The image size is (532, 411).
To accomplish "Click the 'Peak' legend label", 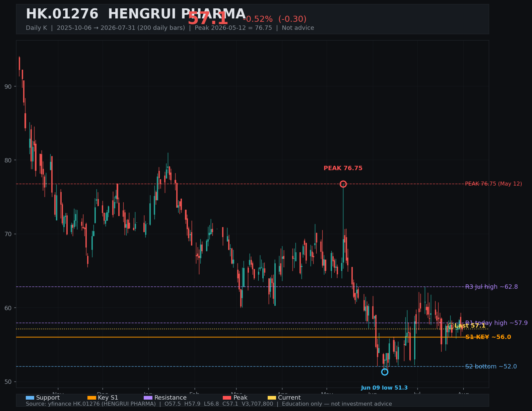I will coord(241,398).
